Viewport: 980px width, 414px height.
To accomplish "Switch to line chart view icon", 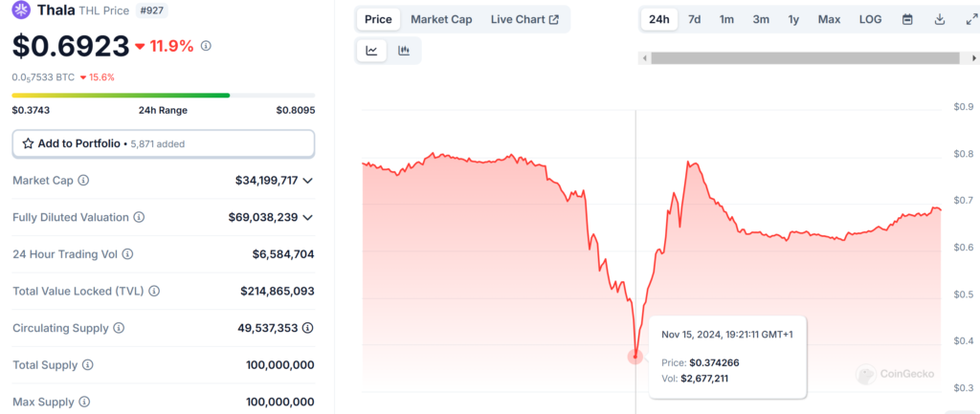I will coord(372,51).
